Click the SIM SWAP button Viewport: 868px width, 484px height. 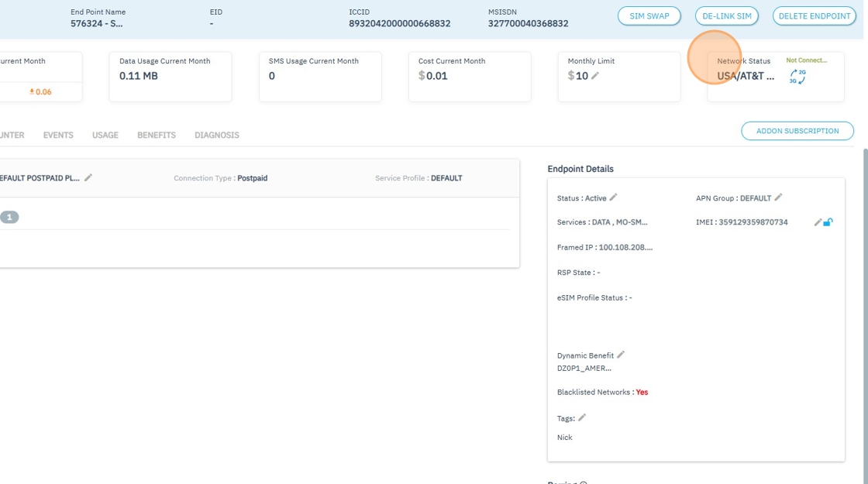point(649,16)
